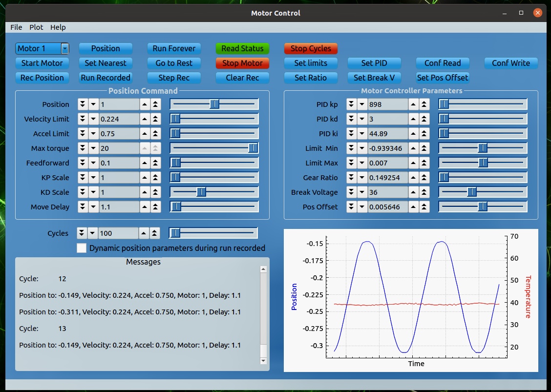Screen dimensions: 551x392
Task: Fast-decrement the PID ki value
Action: pos(352,133)
